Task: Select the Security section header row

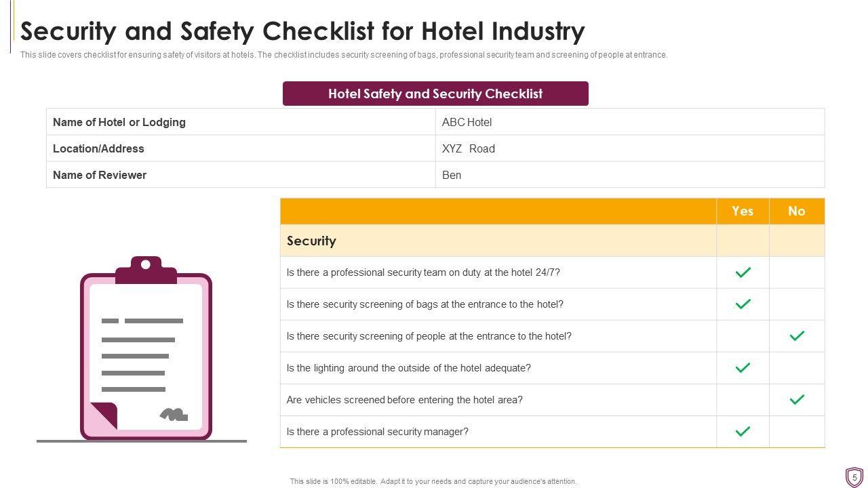Action: tap(498, 241)
